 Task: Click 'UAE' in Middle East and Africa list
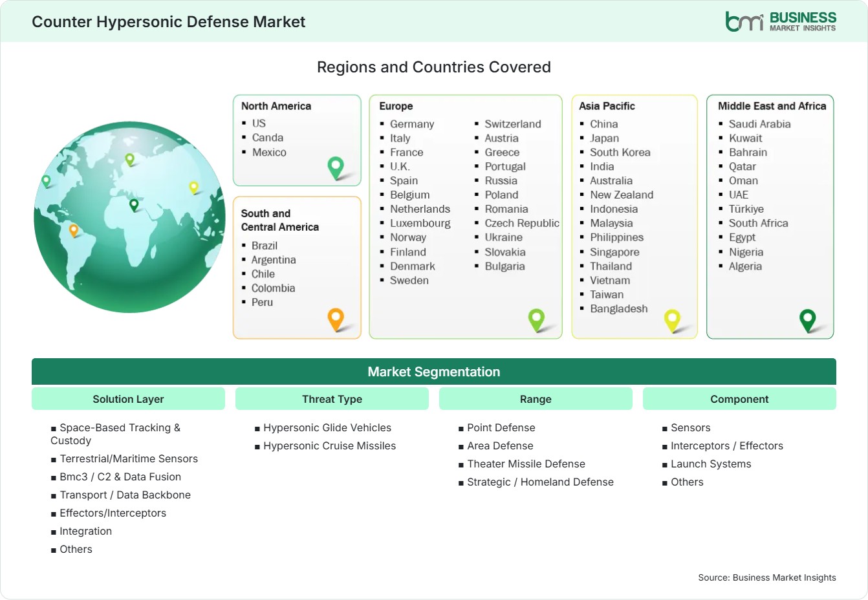pyautogui.click(x=739, y=195)
